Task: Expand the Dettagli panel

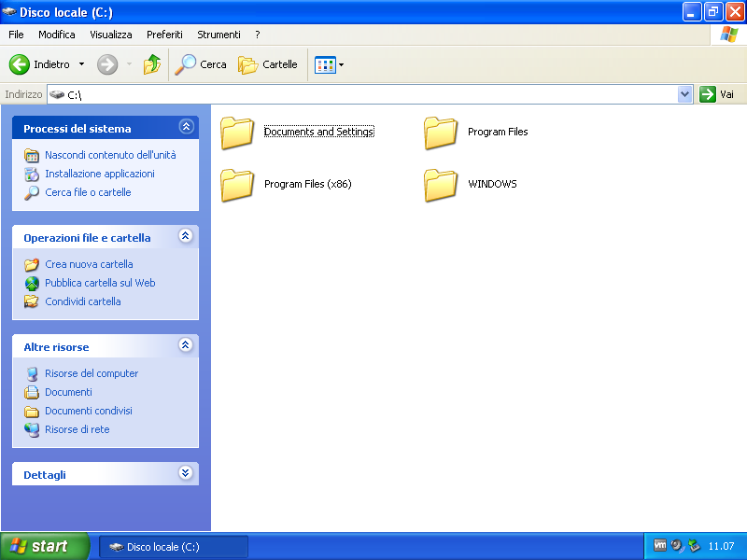Action: (186, 472)
